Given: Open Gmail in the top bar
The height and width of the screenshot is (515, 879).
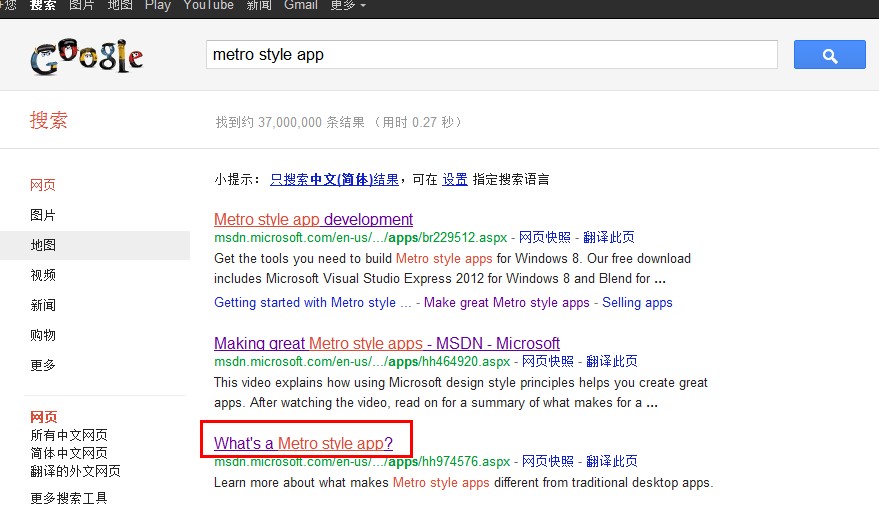Looking at the screenshot, I should point(301,6).
